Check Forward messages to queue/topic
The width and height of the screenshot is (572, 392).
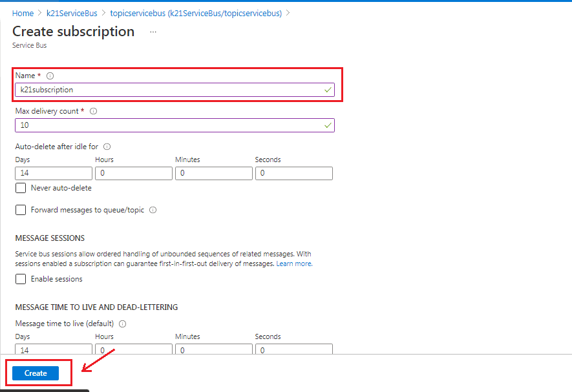pyautogui.click(x=20, y=210)
